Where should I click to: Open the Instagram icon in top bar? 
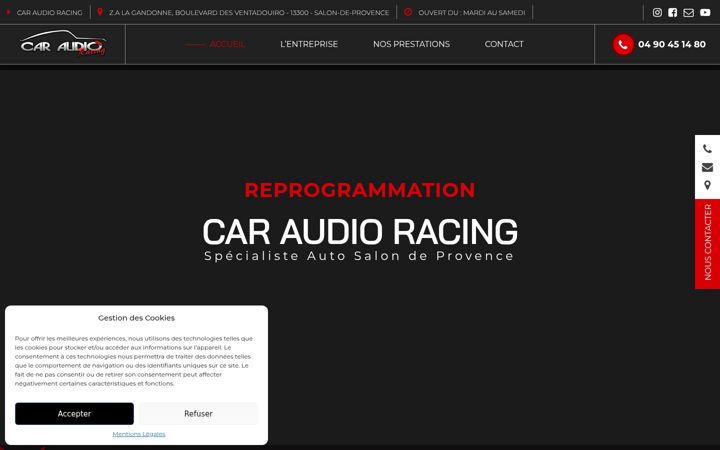click(x=657, y=12)
